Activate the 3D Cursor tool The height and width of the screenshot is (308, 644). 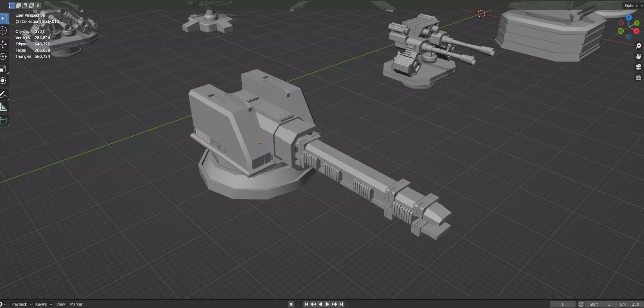pyautogui.click(x=3, y=31)
